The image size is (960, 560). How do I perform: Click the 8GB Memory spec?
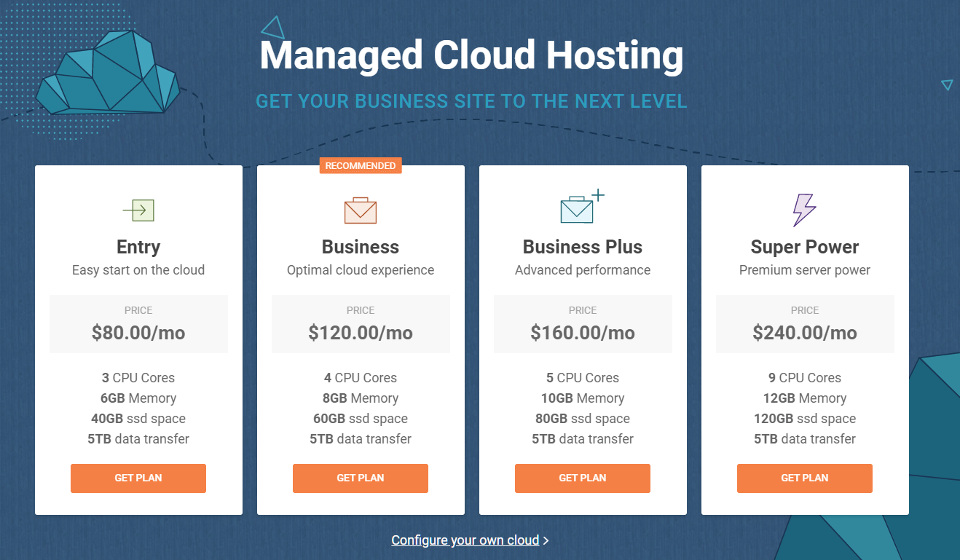click(361, 398)
